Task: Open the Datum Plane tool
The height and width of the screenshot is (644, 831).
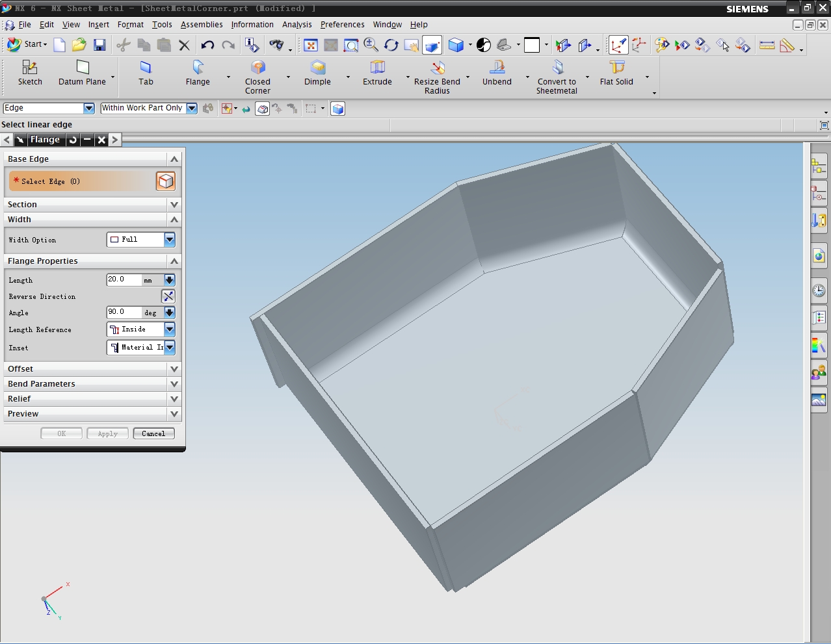Action: pyautogui.click(x=82, y=73)
